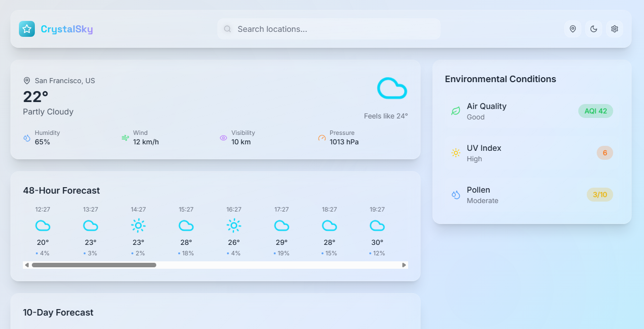Click the Pollen 3/10 badge

(x=599, y=195)
